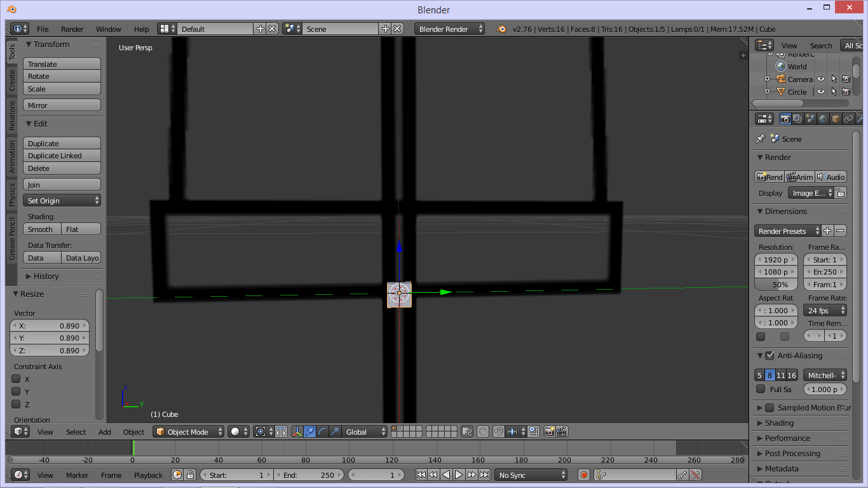Image resolution: width=868 pixels, height=488 pixels.
Task: Click the Blender logo in info header
Action: tap(501, 29)
